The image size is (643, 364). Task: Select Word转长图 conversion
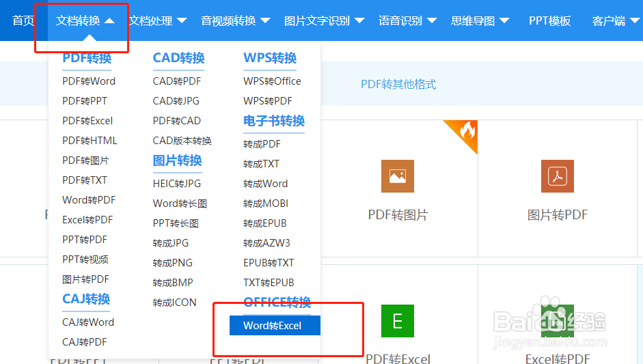point(180,204)
